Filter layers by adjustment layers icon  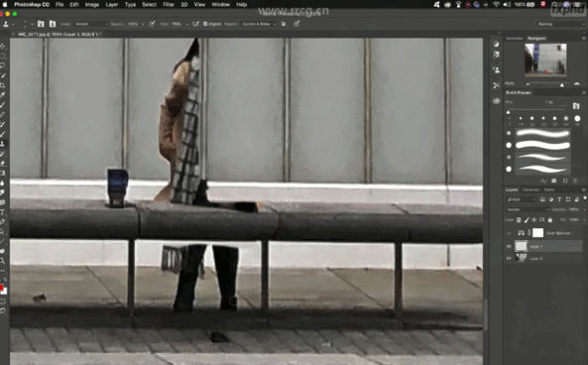551,199
